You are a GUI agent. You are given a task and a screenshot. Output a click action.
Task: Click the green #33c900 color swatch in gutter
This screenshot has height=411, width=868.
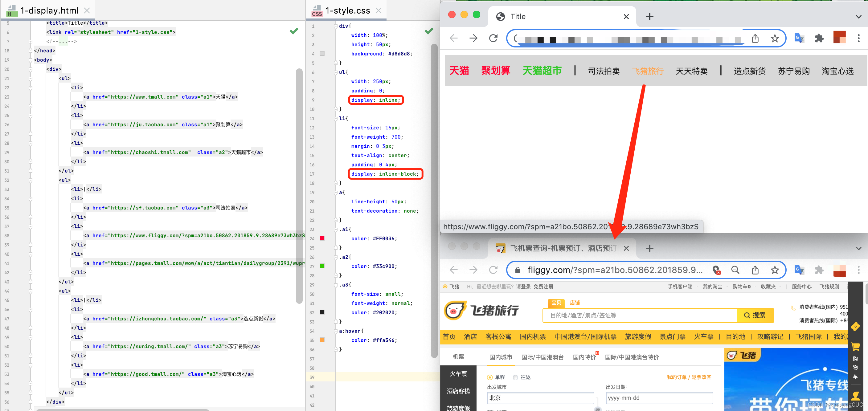(322, 266)
